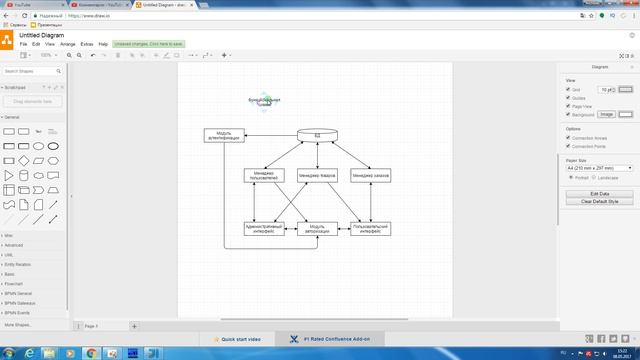Open the Edit menu

point(36,44)
